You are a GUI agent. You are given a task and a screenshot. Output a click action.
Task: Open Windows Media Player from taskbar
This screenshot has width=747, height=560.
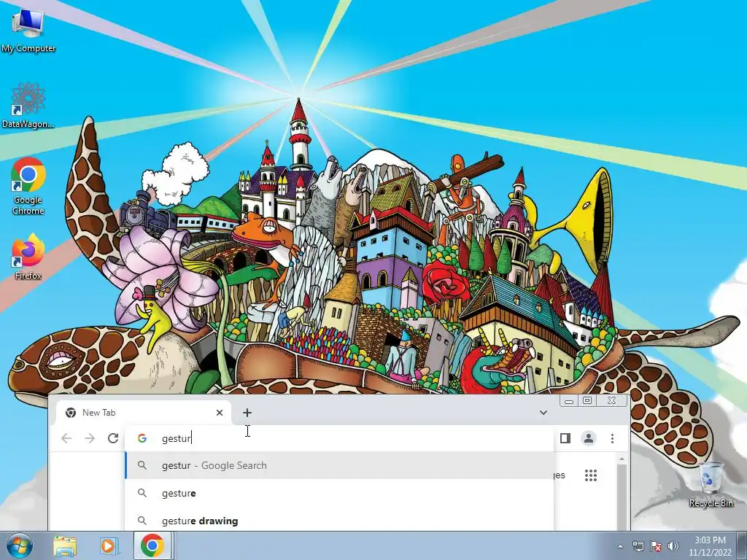coord(109,545)
